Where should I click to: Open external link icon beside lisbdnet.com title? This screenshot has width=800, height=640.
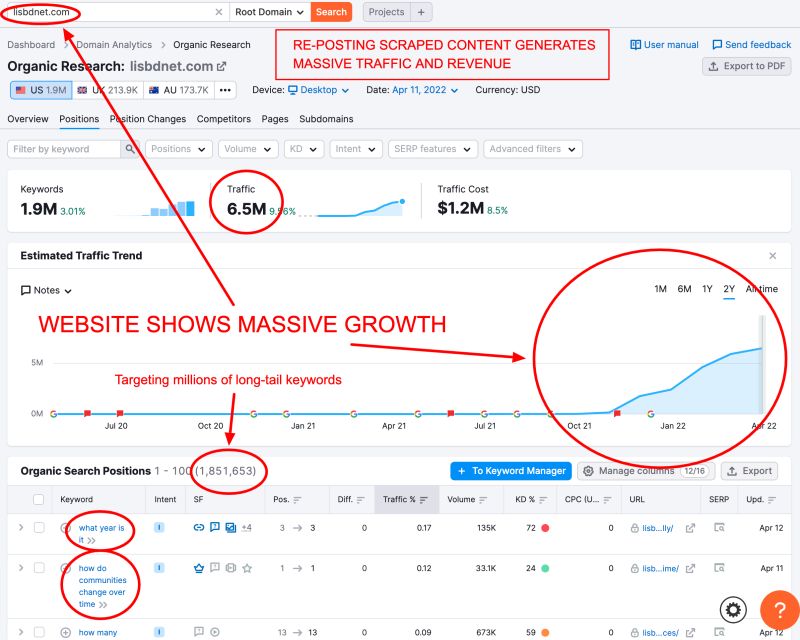point(222,67)
